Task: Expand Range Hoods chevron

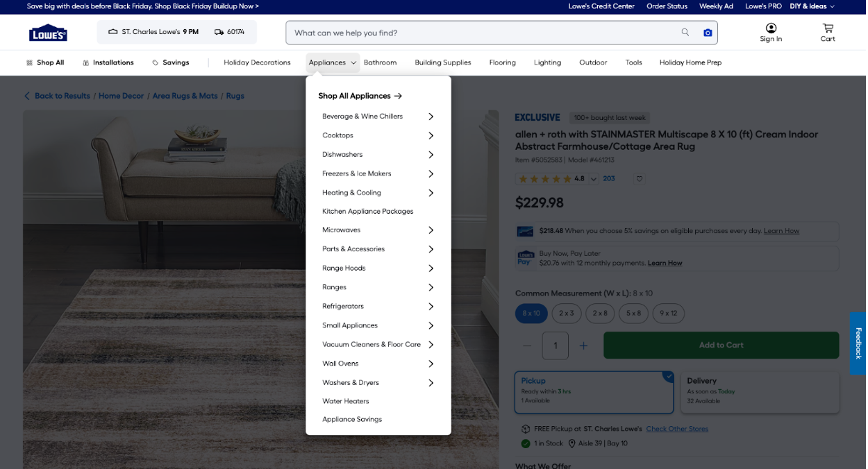Action: (x=431, y=268)
